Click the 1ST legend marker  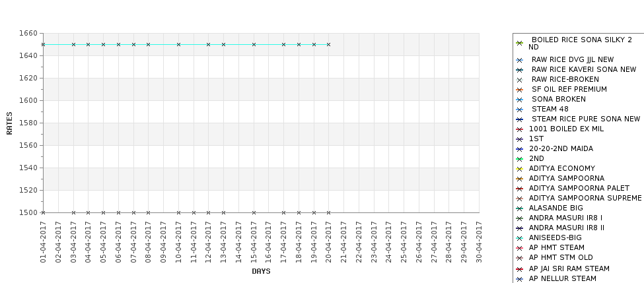coord(520,139)
